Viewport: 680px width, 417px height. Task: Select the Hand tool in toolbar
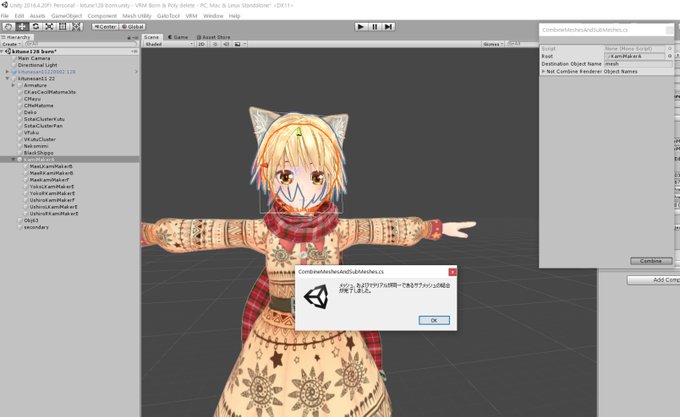(8, 26)
